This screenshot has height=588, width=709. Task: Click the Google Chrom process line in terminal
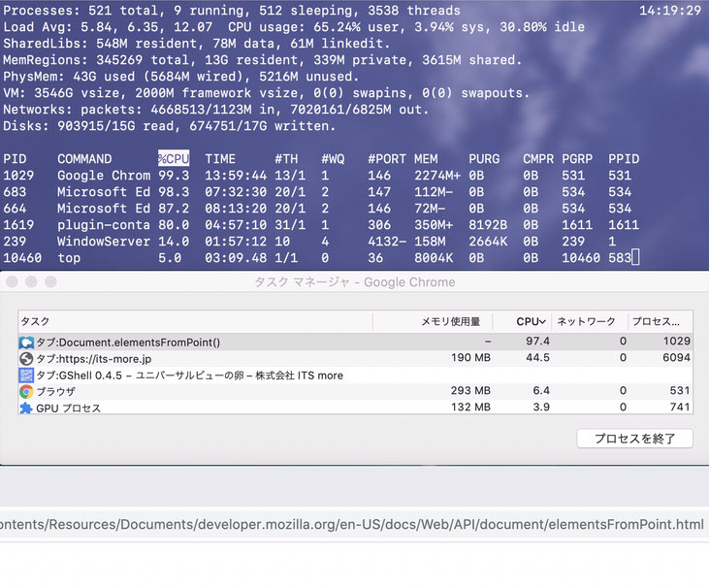tap(104, 176)
